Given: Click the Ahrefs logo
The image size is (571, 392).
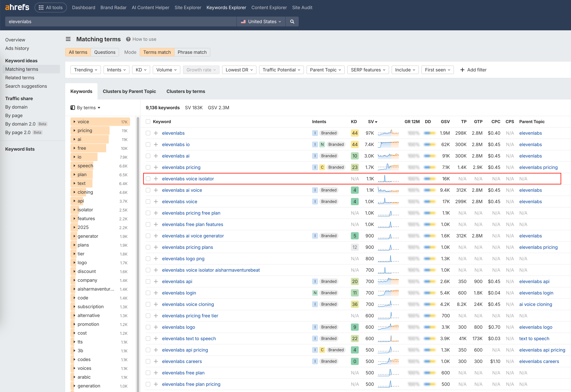Looking at the screenshot, I should coord(17,7).
